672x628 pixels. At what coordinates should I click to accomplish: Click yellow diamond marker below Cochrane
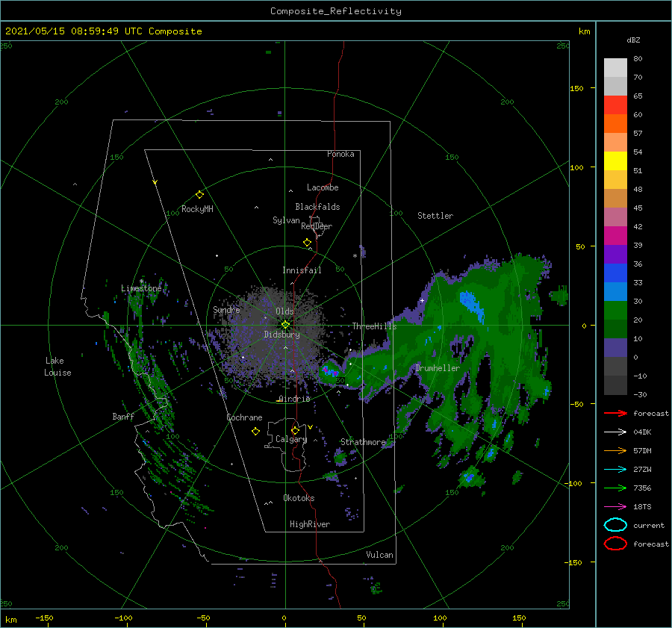click(255, 432)
